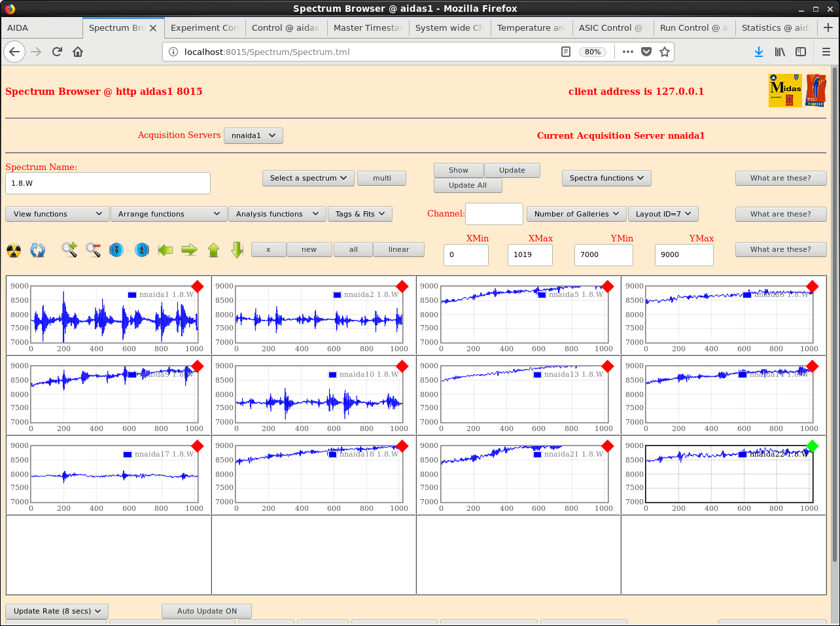Toggle the red diamond on nnaida1 spectrum
Screen dimensions: 840x626
click(197, 287)
